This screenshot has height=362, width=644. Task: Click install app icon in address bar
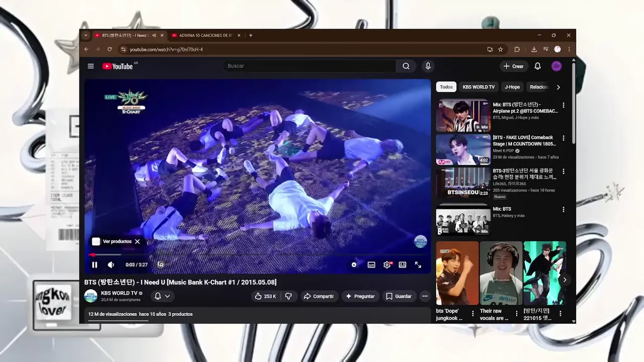coord(490,49)
